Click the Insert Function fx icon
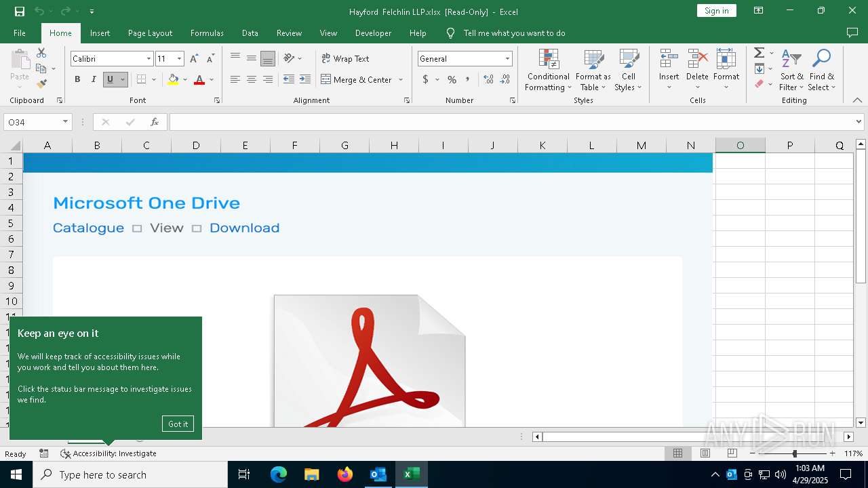This screenshot has width=868, height=488. point(155,122)
